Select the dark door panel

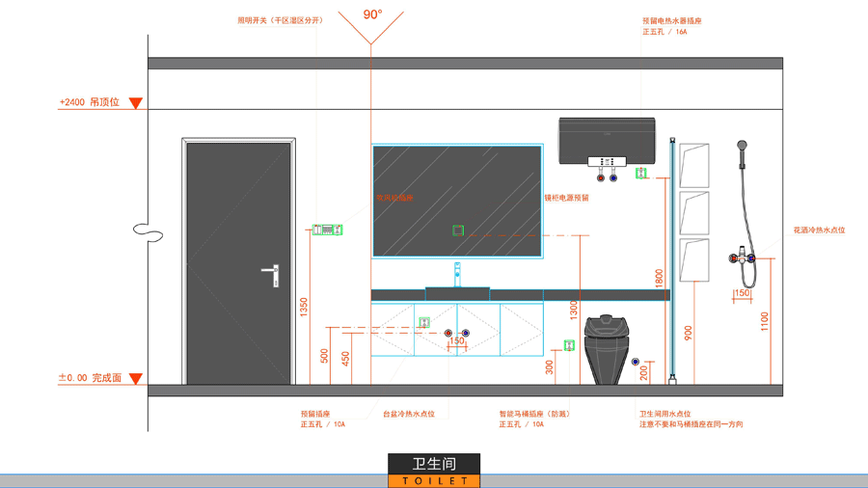click(238, 263)
